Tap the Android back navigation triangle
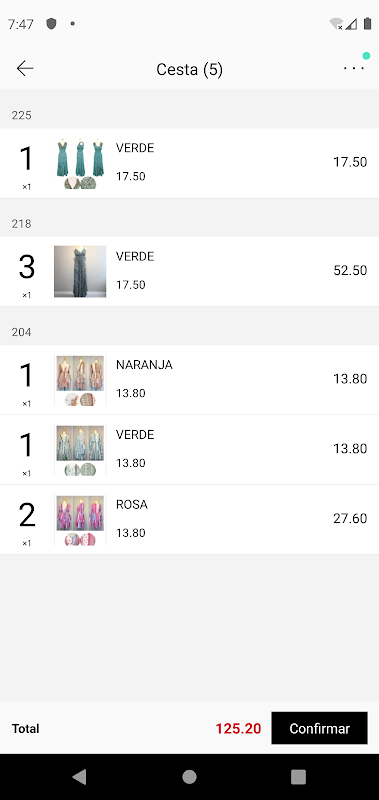The width and height of the screenshot is (379, 800). (x=79, y=777)
